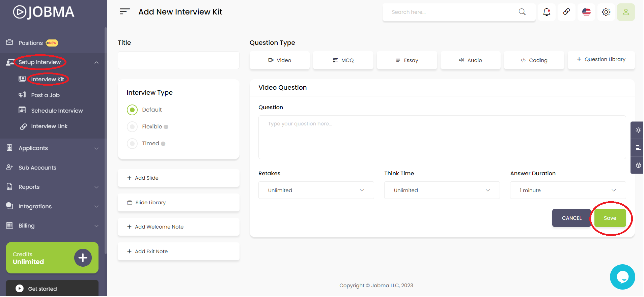Screen dimensions: 644x297
Task: Click the Integrations sidebar icon
Action: [9, 206]
